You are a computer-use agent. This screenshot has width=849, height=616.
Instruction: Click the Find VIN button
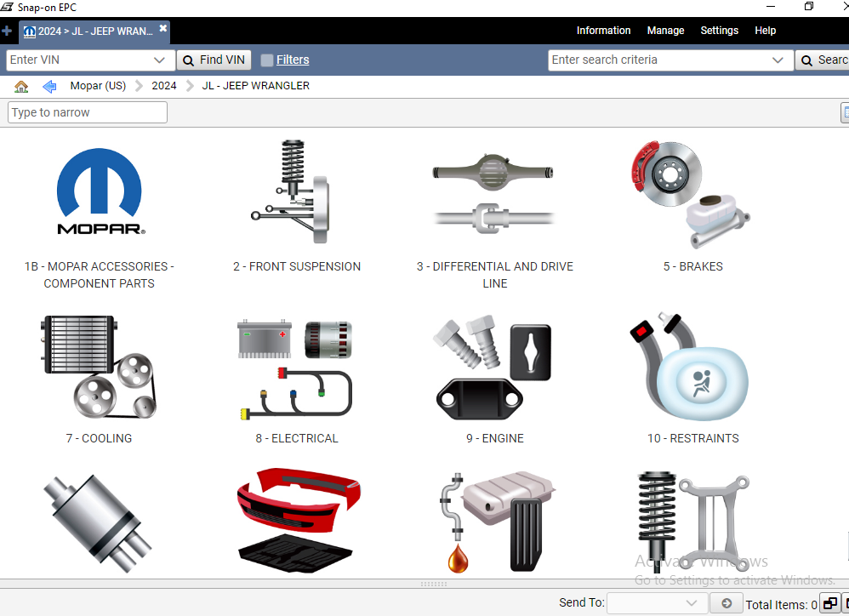point(214,60)
